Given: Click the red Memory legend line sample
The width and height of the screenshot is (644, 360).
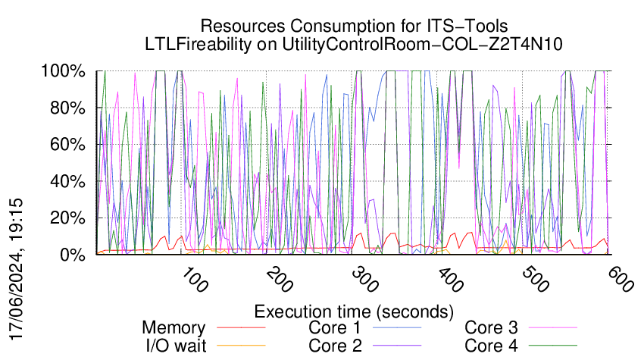Looking at the screenshot, I should click(x=241, y=328).
